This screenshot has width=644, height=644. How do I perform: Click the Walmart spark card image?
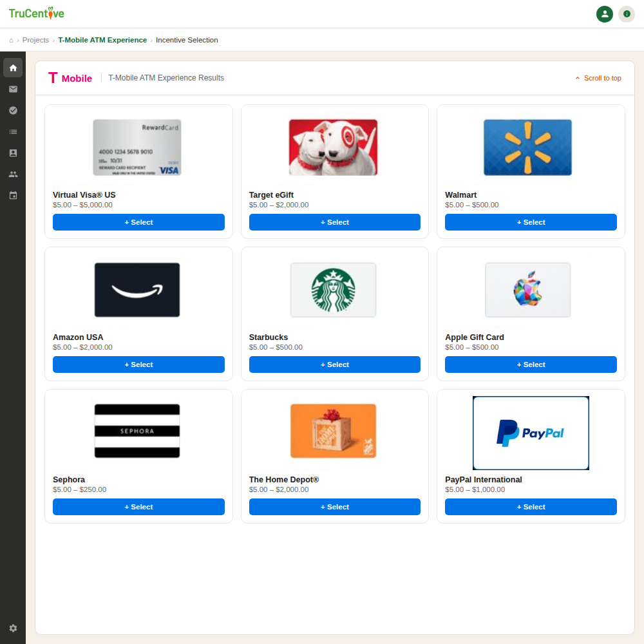tap(528, 147)
